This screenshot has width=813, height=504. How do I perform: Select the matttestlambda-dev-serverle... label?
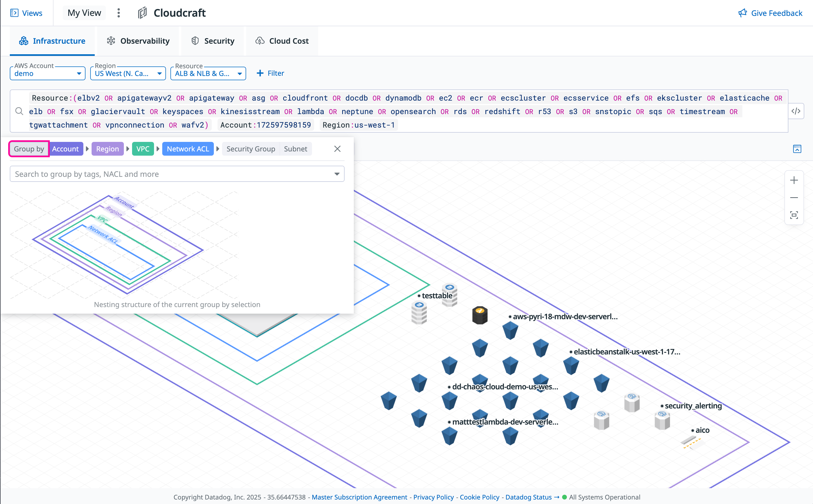(505, 422)
